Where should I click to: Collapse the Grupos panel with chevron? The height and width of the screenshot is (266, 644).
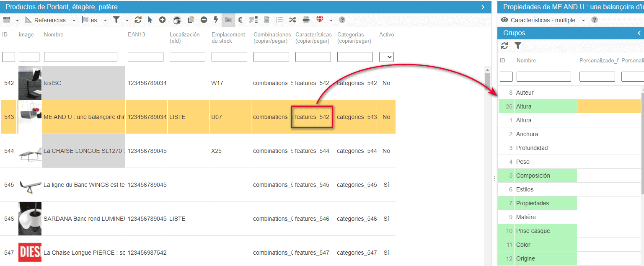click(x=639, y=33)
